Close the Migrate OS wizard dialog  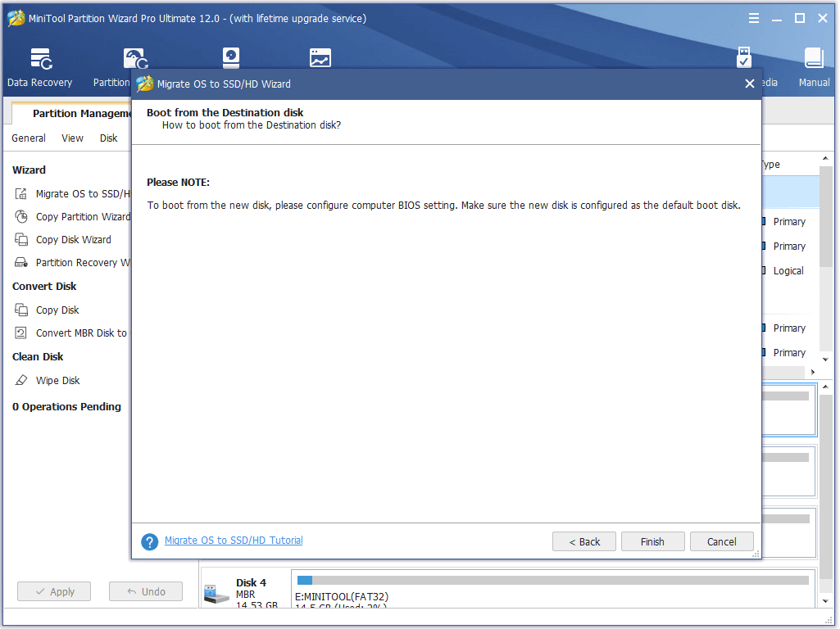point(750,84)
